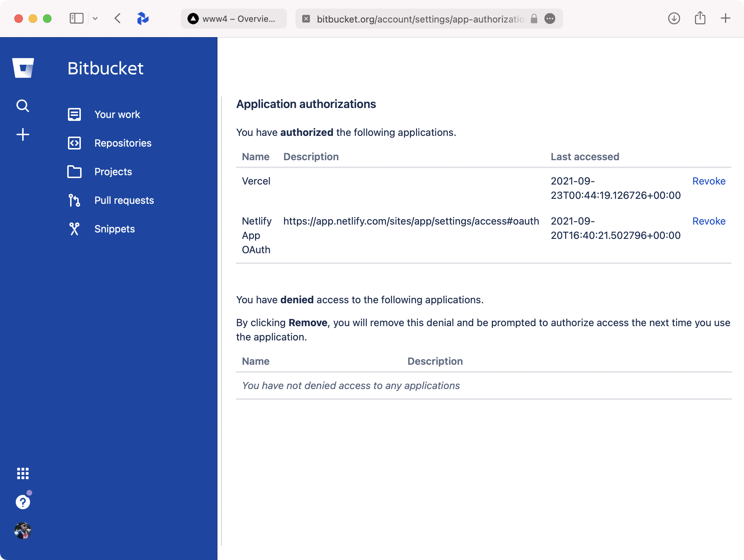Open Repositories using its sidebar icon
Screen dimensions: 744x560
point(74,143)
